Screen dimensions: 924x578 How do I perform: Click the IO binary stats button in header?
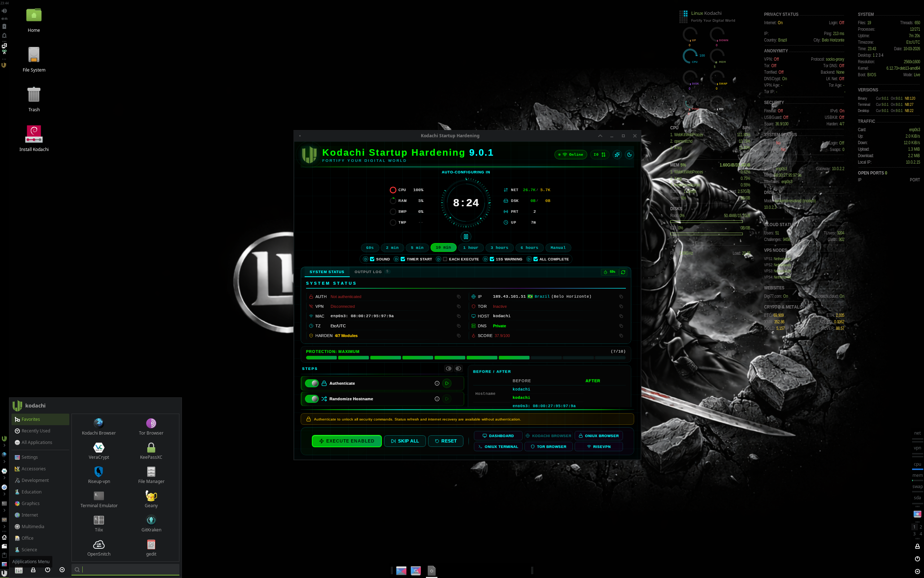coord(599,155)
